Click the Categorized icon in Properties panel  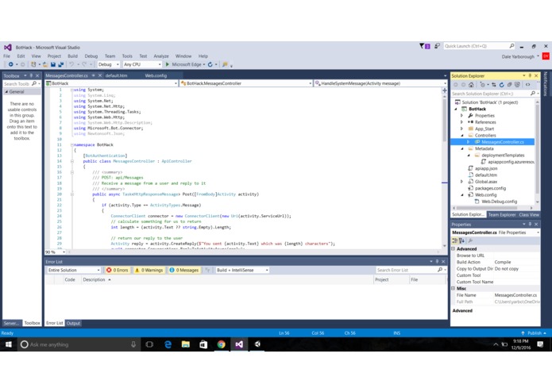(x=455, y=240)
